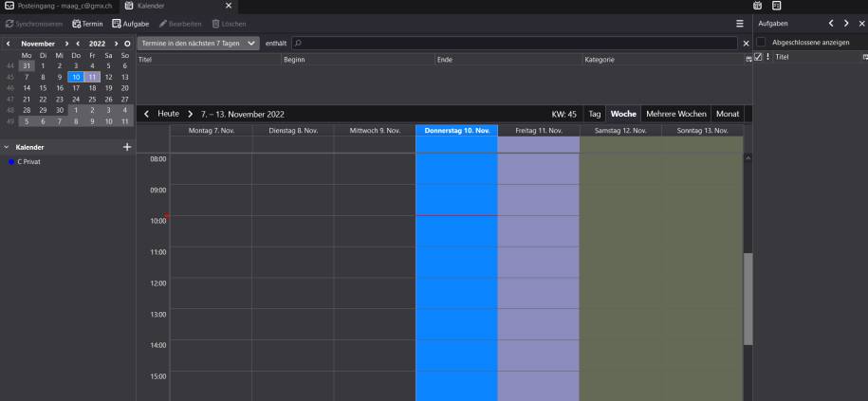This screenshot has height=401, width=868.
Task: Open Aufgaben list column picker icon
Action: pyautogui.click(x=864, y=57)
